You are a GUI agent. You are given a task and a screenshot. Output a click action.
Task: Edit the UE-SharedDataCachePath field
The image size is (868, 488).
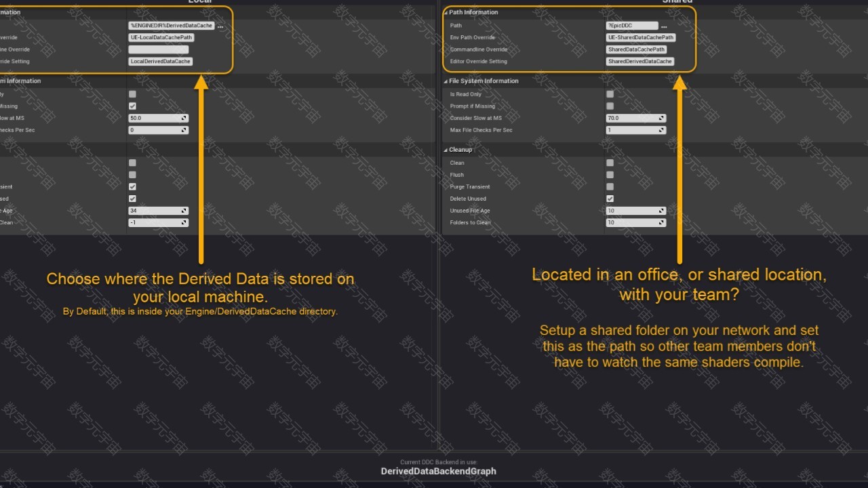(x=641, y=37)
